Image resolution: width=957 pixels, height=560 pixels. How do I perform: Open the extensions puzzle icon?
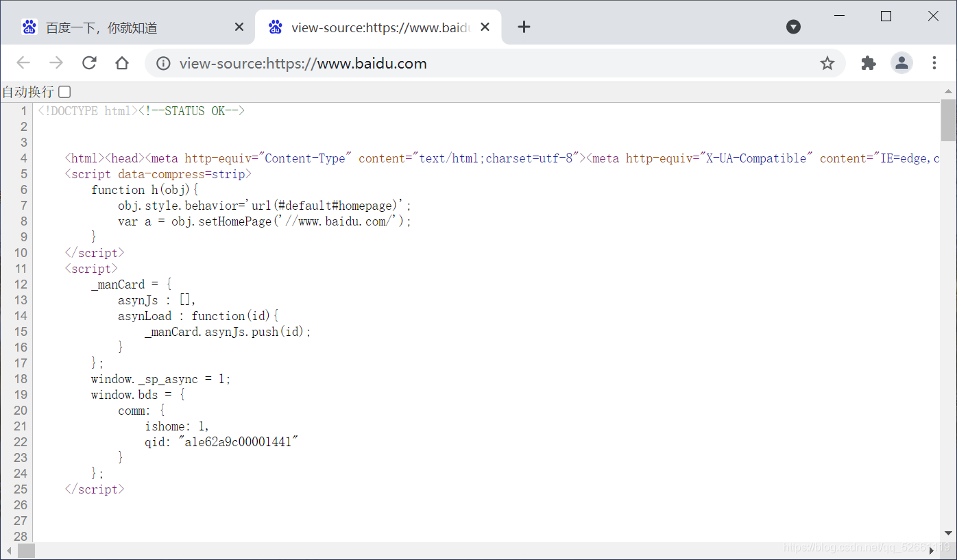click(869, 63)
